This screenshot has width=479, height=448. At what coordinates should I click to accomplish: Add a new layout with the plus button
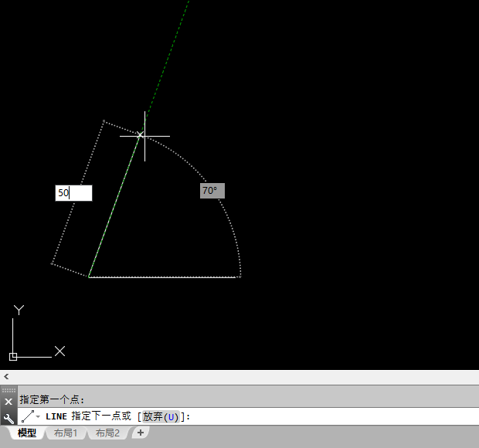click(x=141, y=433)
